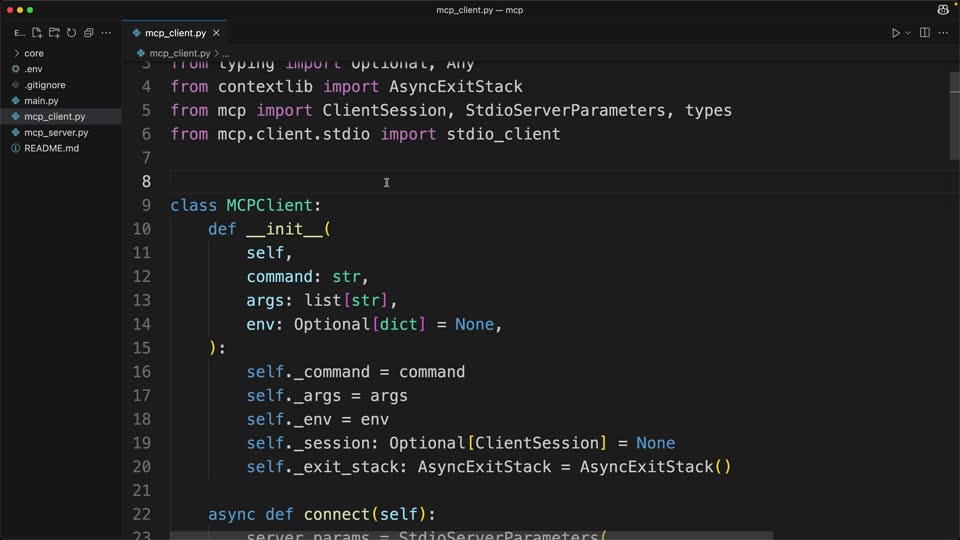This screenshot has width=960, height=540.
Task: Click 'self._env' on line 18
Action: pos(289,419)
